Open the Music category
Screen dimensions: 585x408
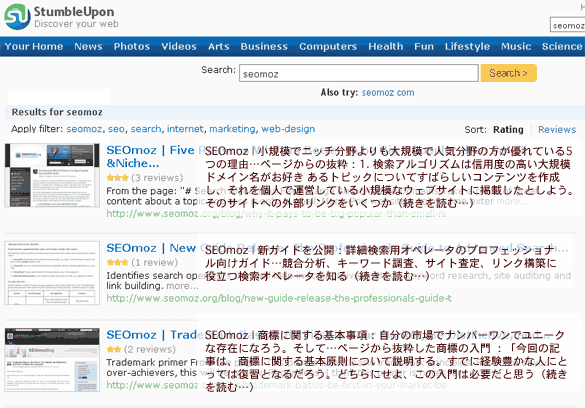click(516, 46)
